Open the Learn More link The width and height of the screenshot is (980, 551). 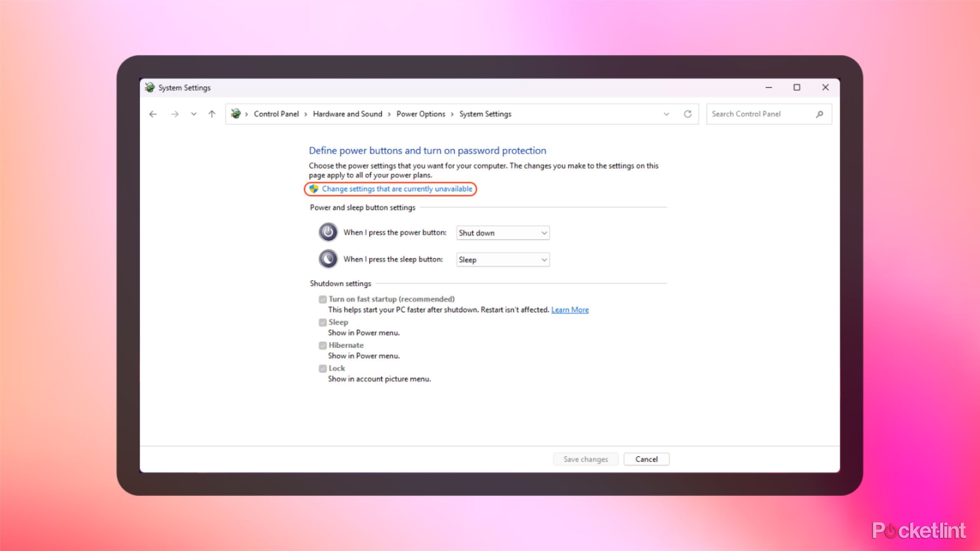(x=570, y=310)
